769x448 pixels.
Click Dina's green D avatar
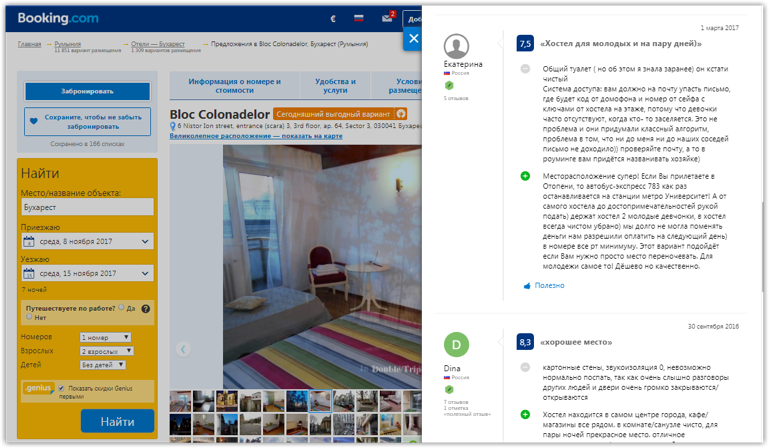click(x=456, y=345)
